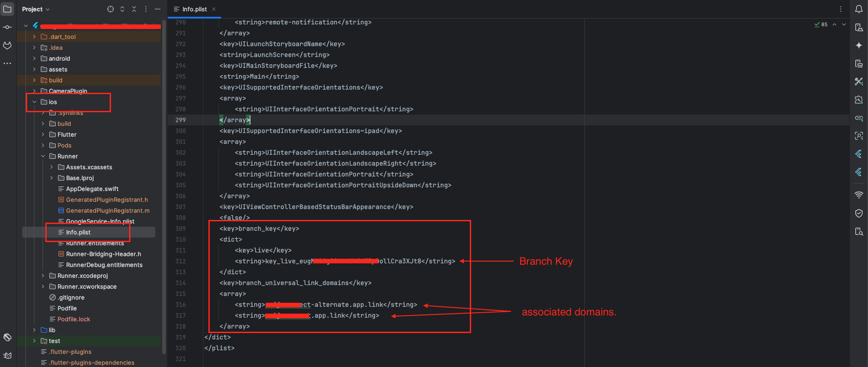The height and width of the screenshot is (367, 868).
Task: Open first Flutter icon on right stripe
Action: [859, 154]
